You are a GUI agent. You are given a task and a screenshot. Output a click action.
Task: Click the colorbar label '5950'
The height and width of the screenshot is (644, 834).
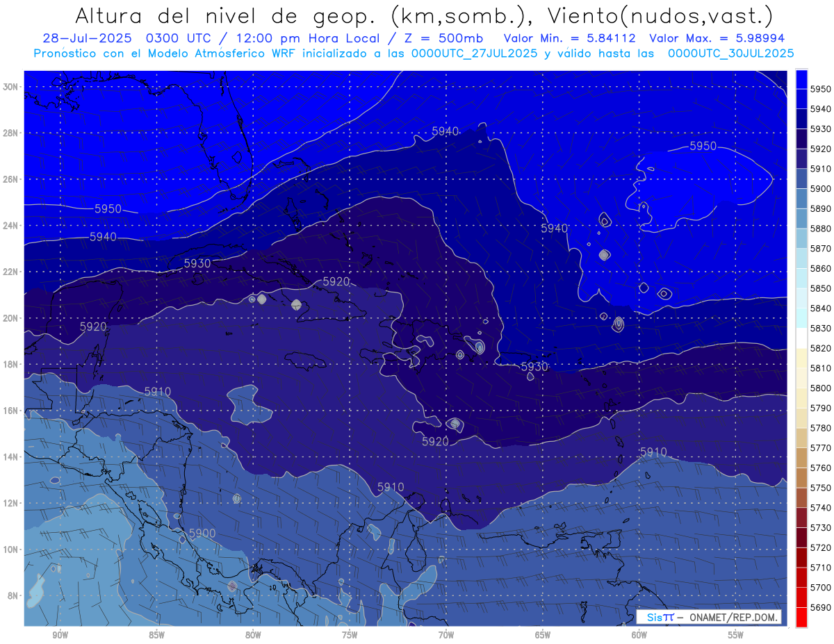click(x=821, y=89)
